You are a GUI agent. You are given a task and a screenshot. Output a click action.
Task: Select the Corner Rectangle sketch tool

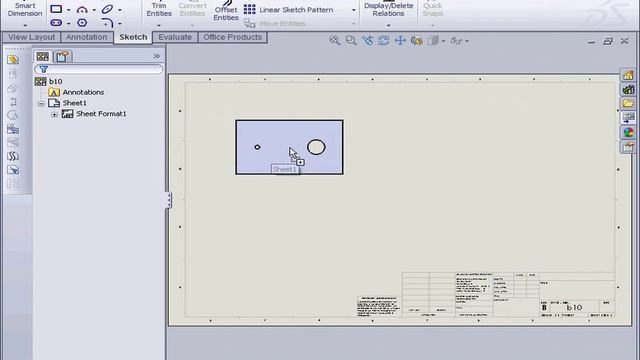56,9
